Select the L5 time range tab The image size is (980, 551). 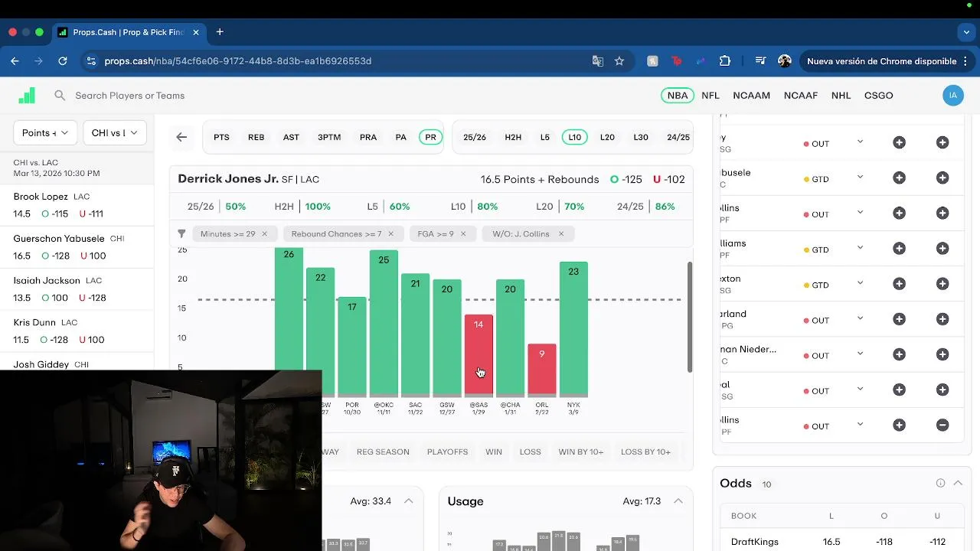pyautogui.click(x=545, y=137)
